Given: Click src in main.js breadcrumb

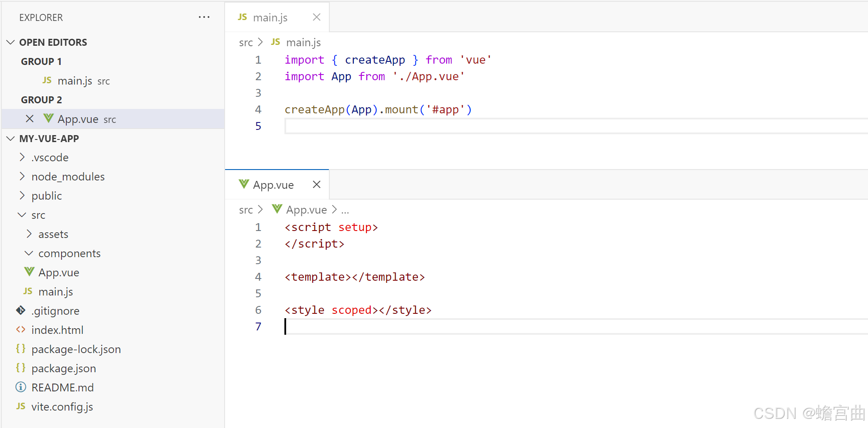Looking at the screenshot, I should 246,42.
